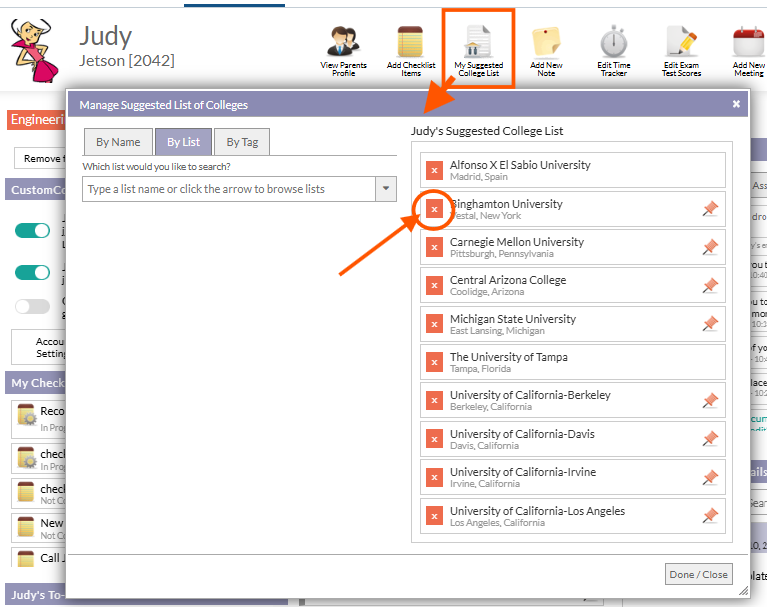Remove Michigan State University from the list
The image size is (767, 607).
tap(434, 324)
